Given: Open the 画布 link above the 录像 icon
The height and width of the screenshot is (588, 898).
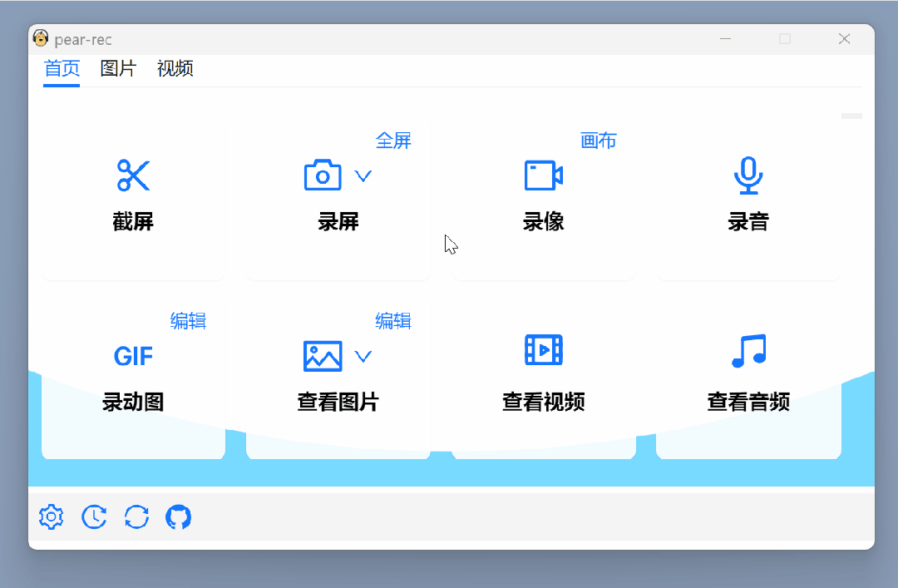Looking at the screenshot, I should pos(598,141).
